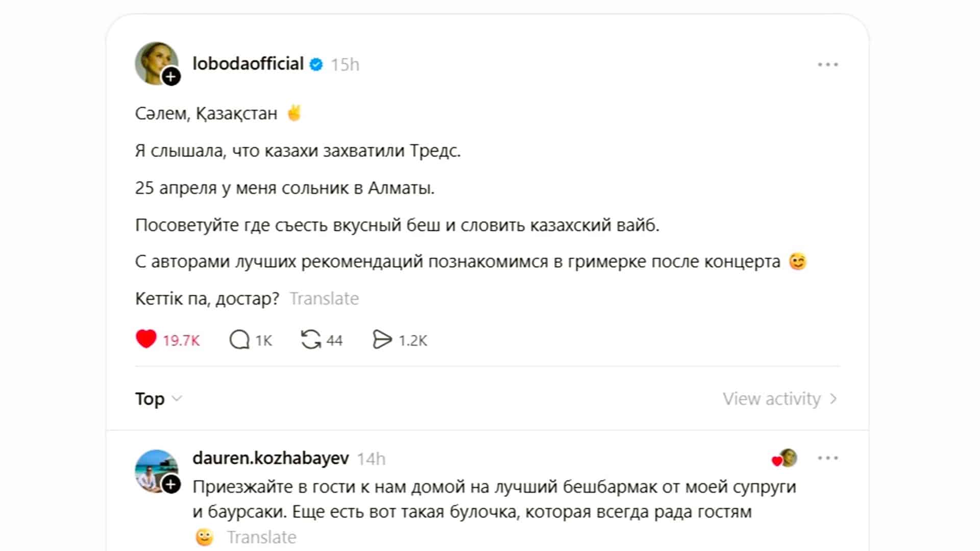Translate dauren.kozhabayev's reply
The image size is (980, 551).
pyautogui.click(x=261, y=537)
